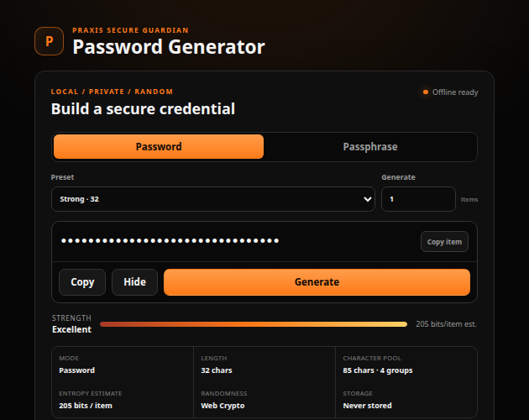Switch to the Passphrase tab
Viewport: 529px width, 420px height.
point(370,146)
